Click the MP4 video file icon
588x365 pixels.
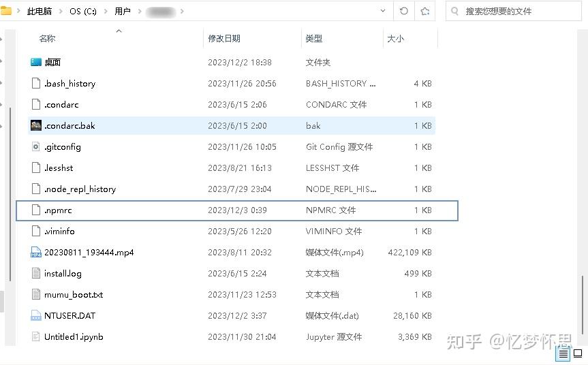point(36,252)
